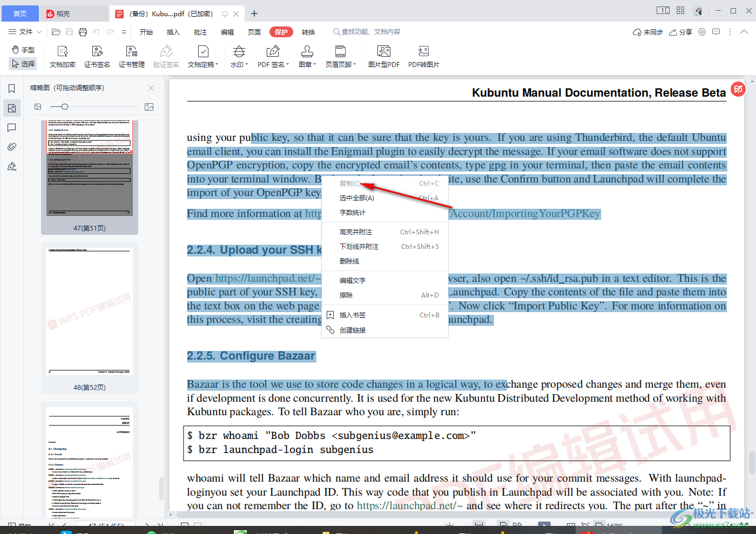Click the undo arrow icon
This screenshot has height=534, width=756.
tap(97, 32)
